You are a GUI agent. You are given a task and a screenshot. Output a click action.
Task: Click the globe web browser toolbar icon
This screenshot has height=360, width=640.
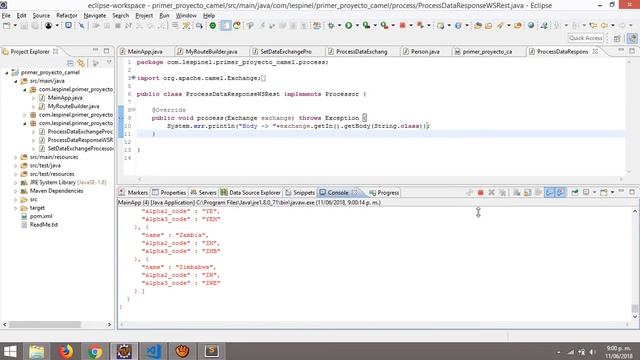531,26
